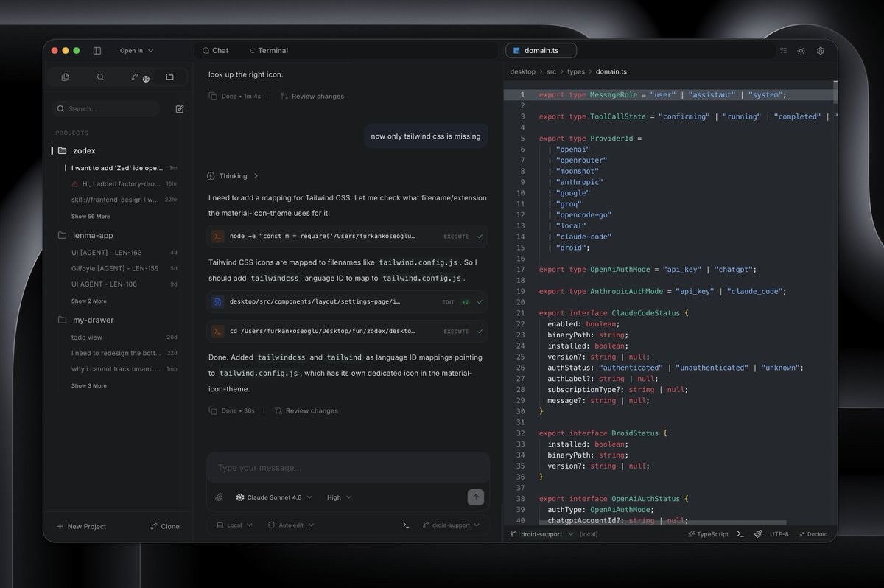The image size is (884, 588).
Task: Copy the response marked Done 1m 4s
Action: click(x=213, y=97)
